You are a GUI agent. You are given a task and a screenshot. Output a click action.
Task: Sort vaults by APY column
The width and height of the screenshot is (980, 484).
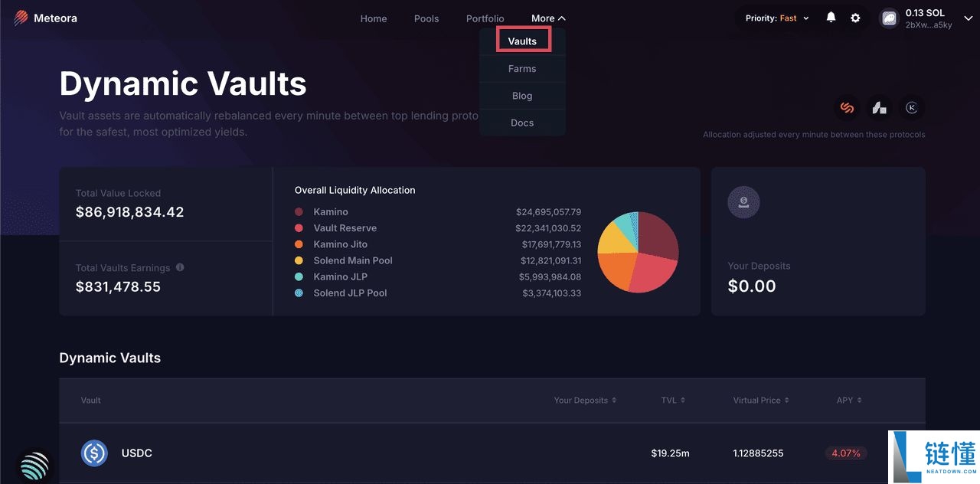[848, 401]
